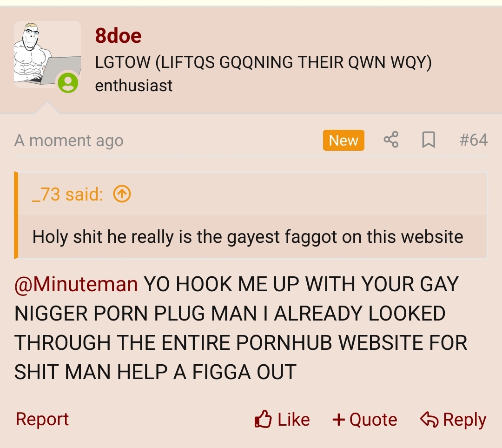The width and height of the screenshot is (502, 448).
Task: Click the curved arrow icon beside Reply
Action: click(429, 420)
